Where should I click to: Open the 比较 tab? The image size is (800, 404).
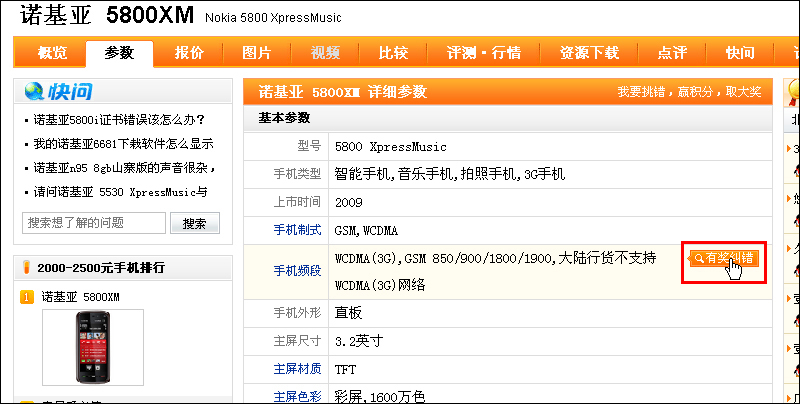(x=393, y=53)
